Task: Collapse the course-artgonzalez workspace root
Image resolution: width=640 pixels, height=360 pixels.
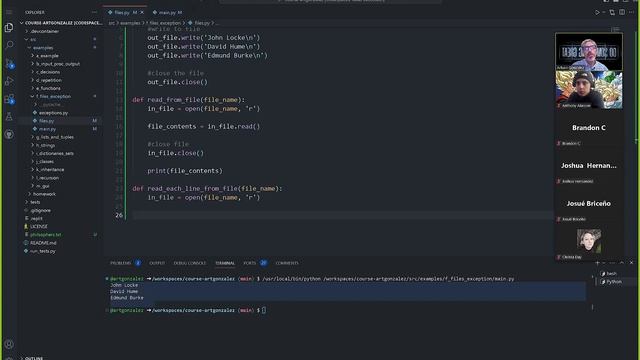Action: (60, 23)
